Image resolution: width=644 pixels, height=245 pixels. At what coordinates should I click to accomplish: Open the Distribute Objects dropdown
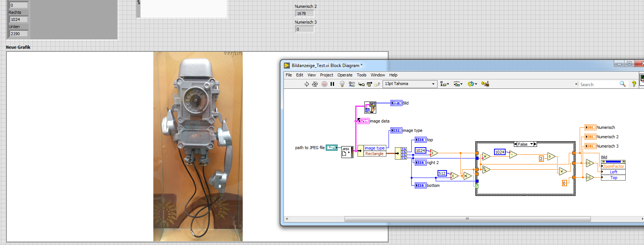pos(458,84)
